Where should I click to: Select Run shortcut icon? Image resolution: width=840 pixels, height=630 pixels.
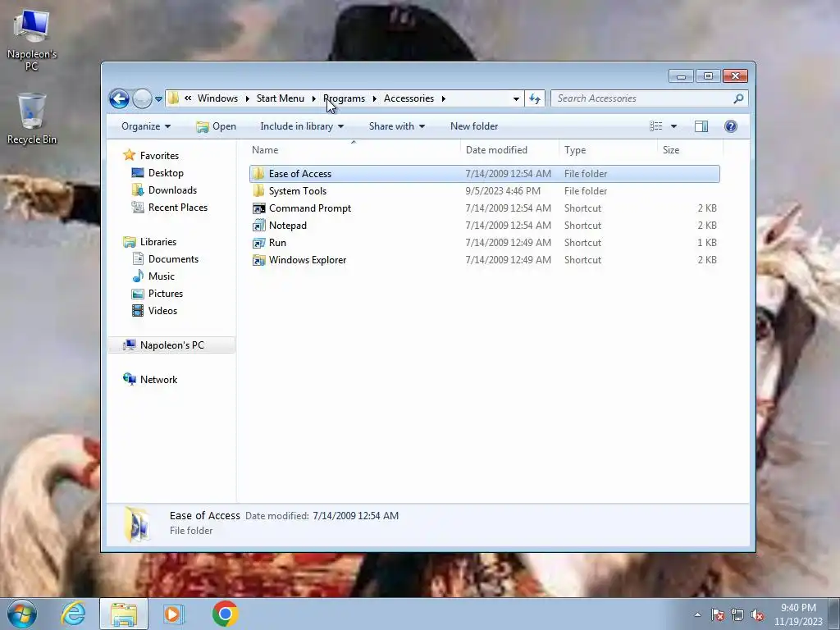[258, 243]
